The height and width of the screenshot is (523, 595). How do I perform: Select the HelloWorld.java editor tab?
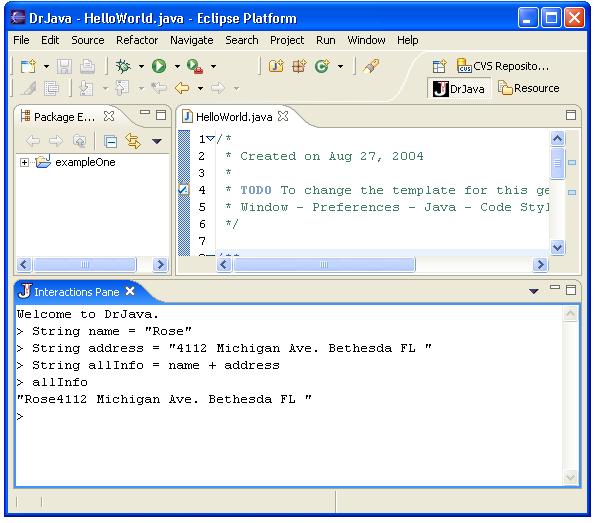235,117
